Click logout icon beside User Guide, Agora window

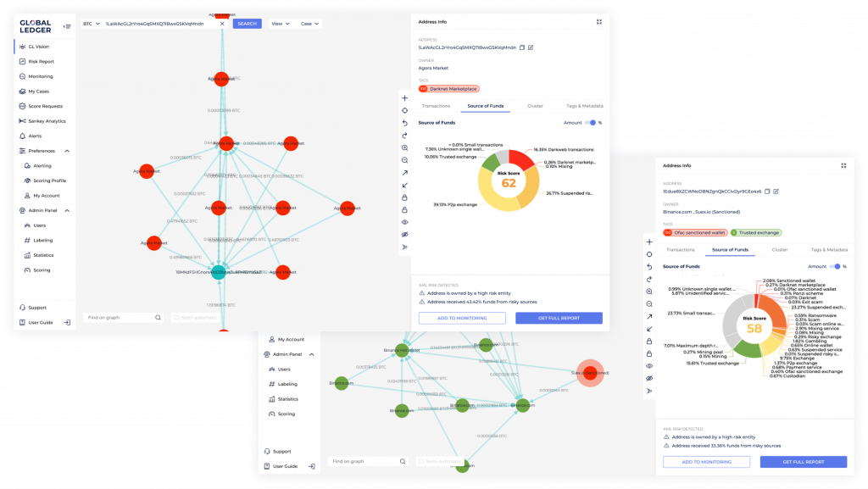(67, 323)
